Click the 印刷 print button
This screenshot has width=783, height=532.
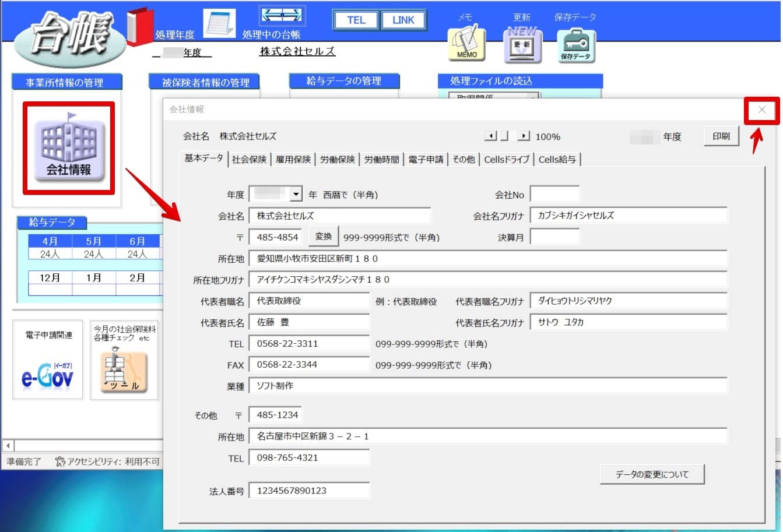pyautogui.click(x=721, y=136)
